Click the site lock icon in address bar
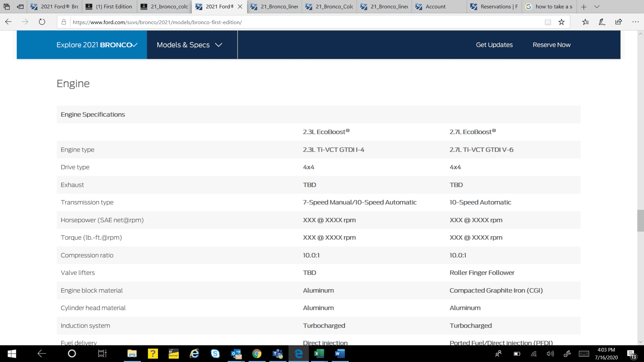 coord(64,22)
